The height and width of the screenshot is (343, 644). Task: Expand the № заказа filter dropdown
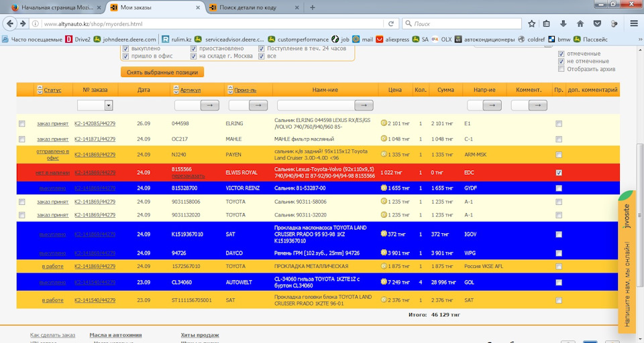(108, 105)
